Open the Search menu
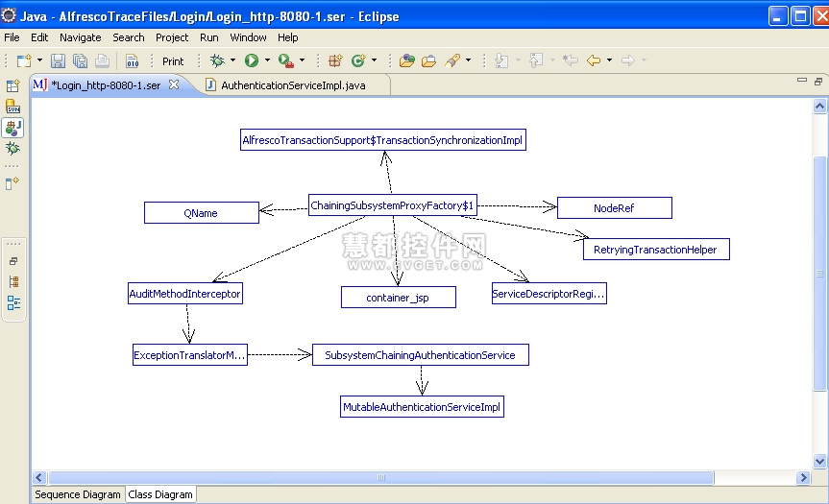Viewport: 829px width, 504px height. (129, 37)
